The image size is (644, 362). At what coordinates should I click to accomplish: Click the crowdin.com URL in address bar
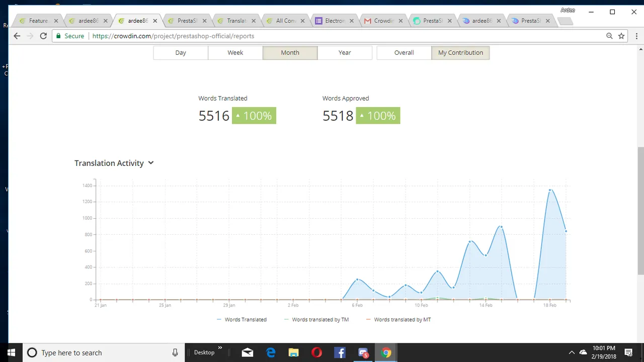173,36
